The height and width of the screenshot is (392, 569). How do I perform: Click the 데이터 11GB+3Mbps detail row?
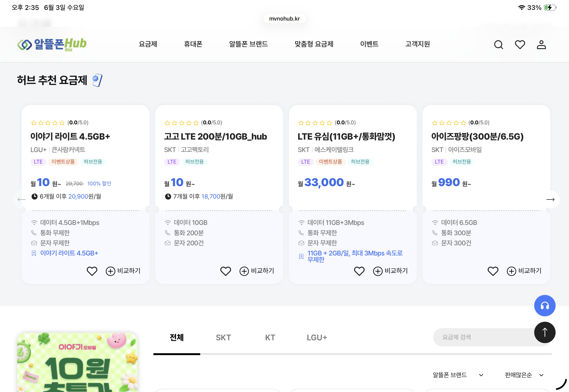[331, 223]
